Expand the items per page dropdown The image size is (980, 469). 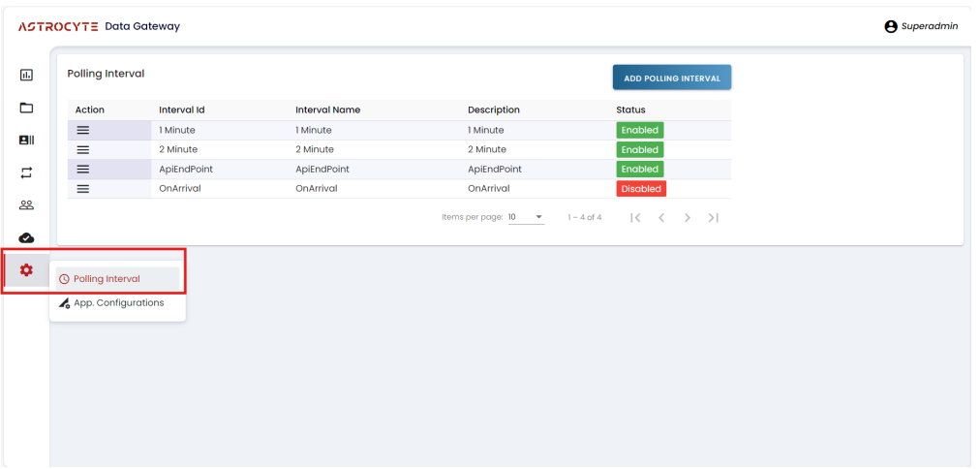click(538, 217)
